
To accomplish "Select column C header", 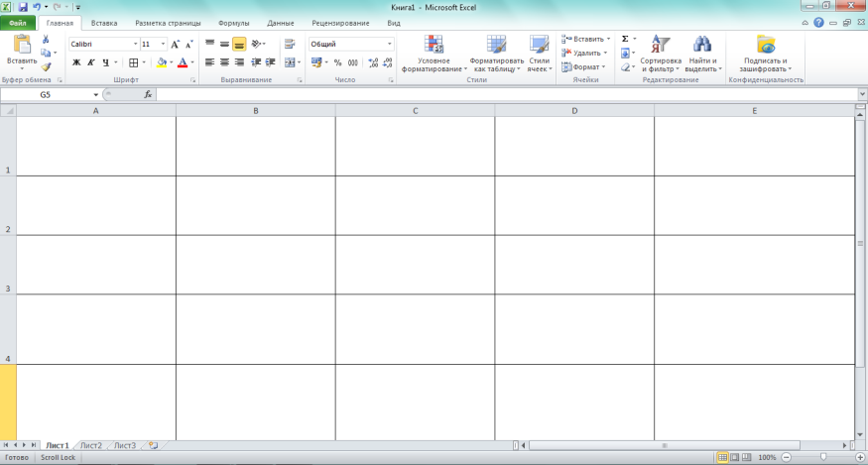I will 415,111.
